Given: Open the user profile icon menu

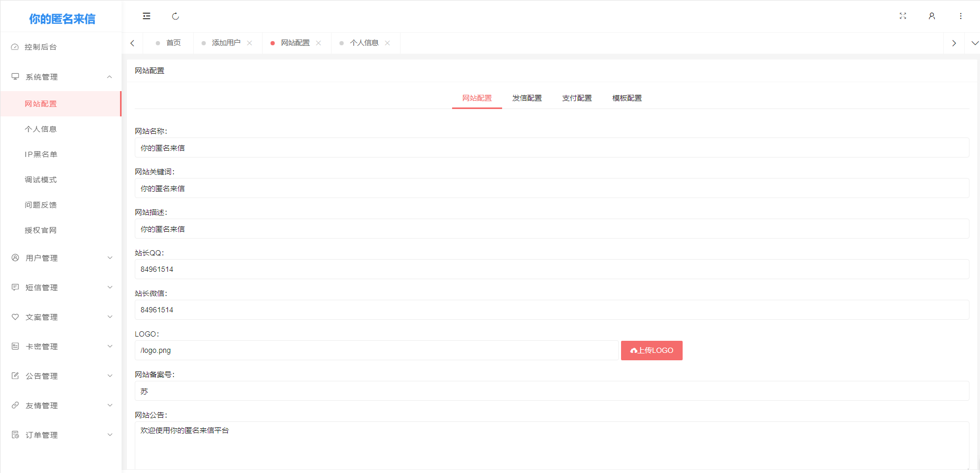Looking at the screenshot, I should 932,16.
